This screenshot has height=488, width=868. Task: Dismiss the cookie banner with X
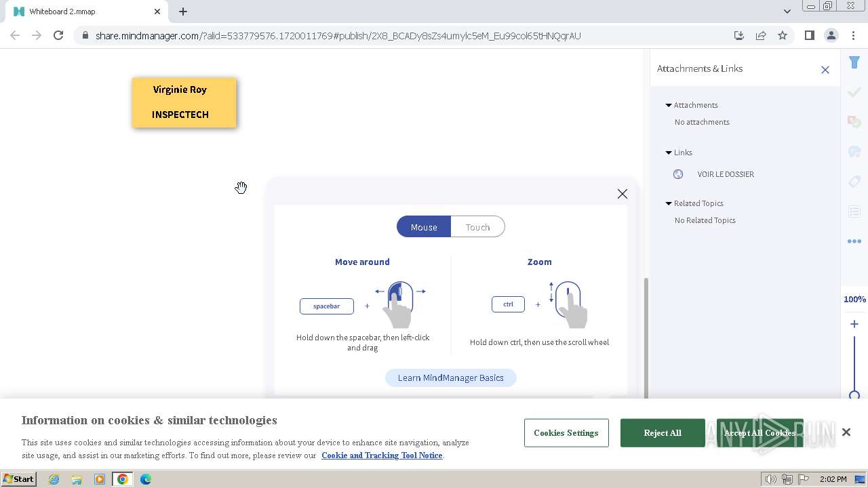click(846, 432)
